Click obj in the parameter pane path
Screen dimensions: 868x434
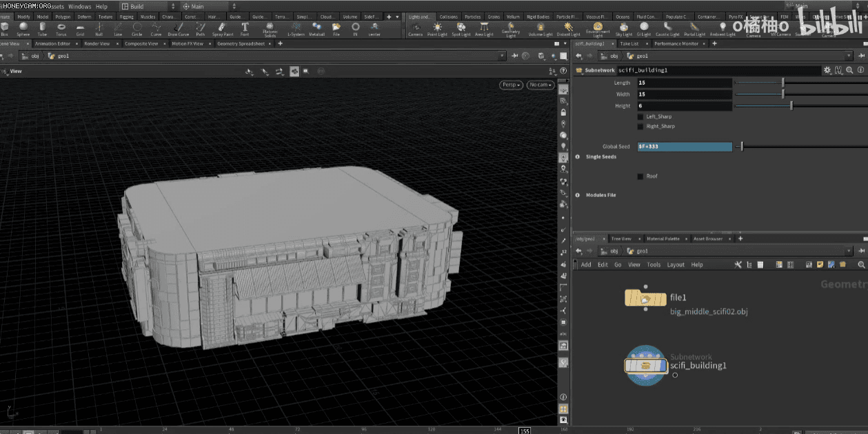[x=614, y=56]
